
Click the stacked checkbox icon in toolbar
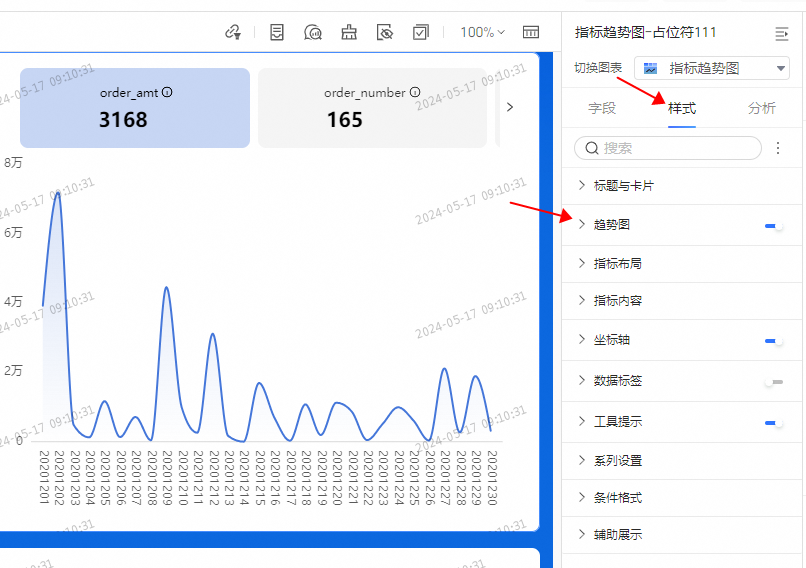click(421, 33)
